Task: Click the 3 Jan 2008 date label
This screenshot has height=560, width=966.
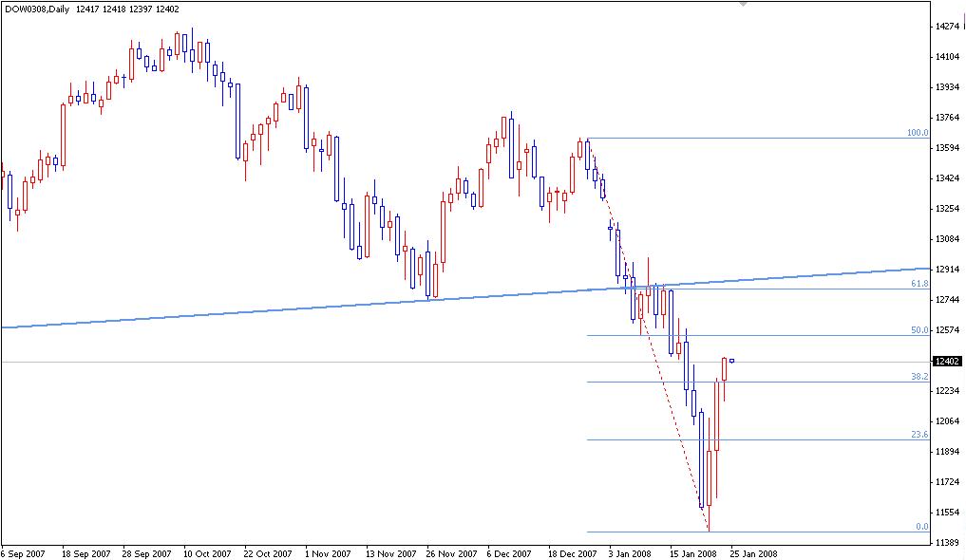Action: [631, 551]
